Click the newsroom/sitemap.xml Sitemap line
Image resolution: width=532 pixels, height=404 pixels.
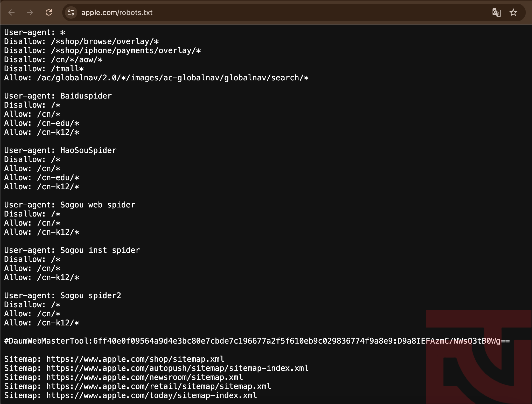point(124,377)
